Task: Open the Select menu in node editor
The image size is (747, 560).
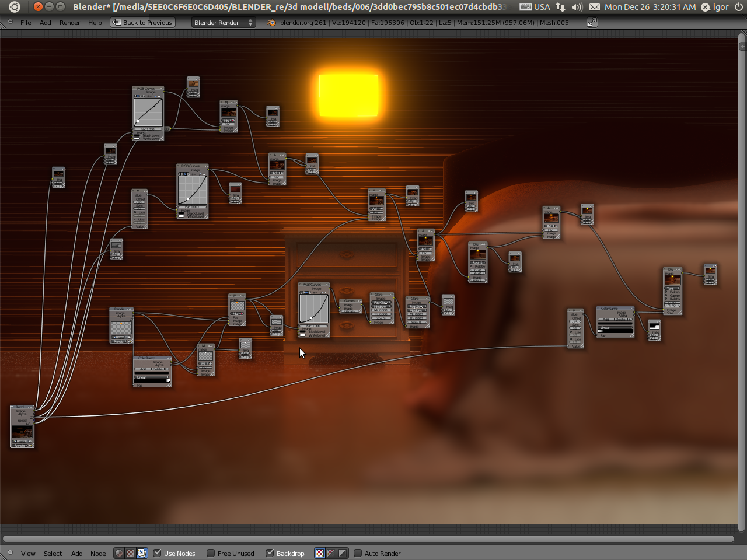Action: click(x=53, y=554)
